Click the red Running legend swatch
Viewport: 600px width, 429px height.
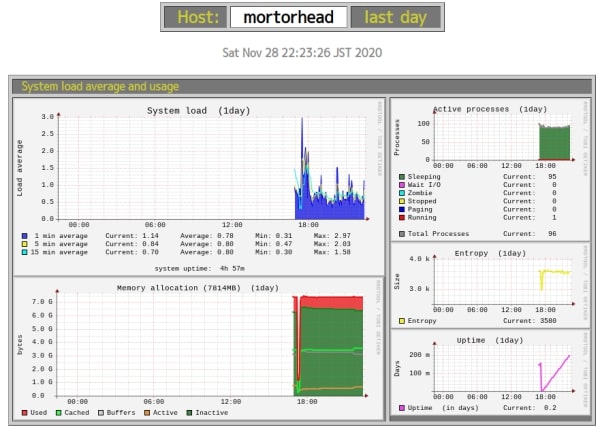(x=402, y=217)
